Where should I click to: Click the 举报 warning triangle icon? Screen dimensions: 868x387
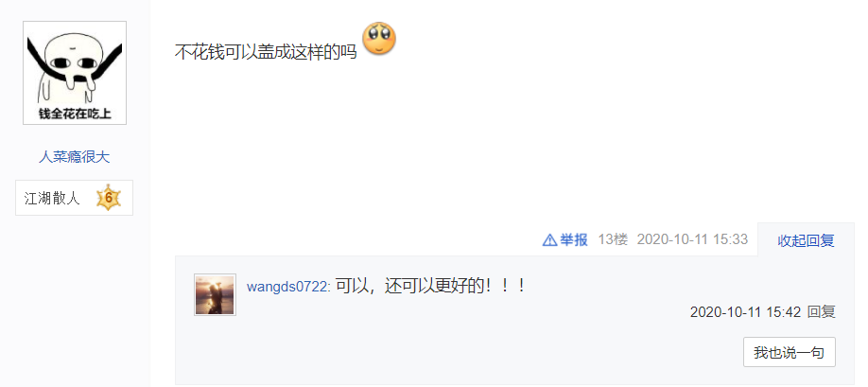pyautogui.click(x=549, y=239)
